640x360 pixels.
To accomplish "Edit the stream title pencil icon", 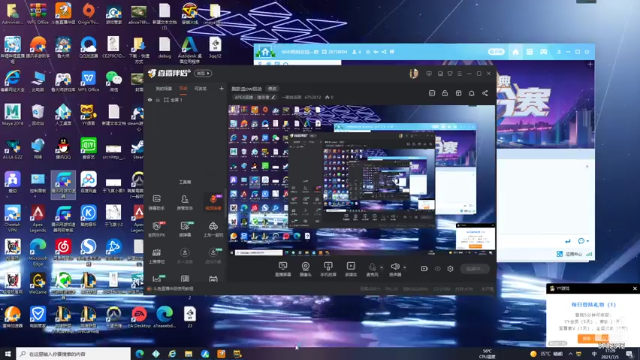I will tap(273, 97).
